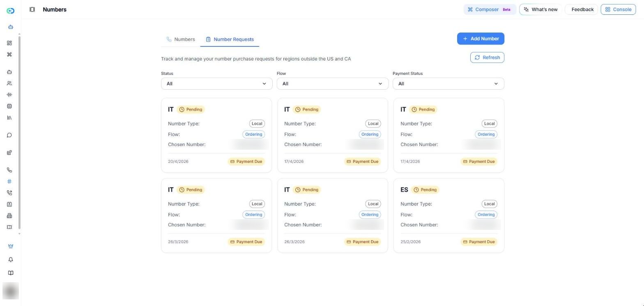Click the crown upgrade icon
The width and height of the screenshot is (644, 306).
(x=11, y=246)
